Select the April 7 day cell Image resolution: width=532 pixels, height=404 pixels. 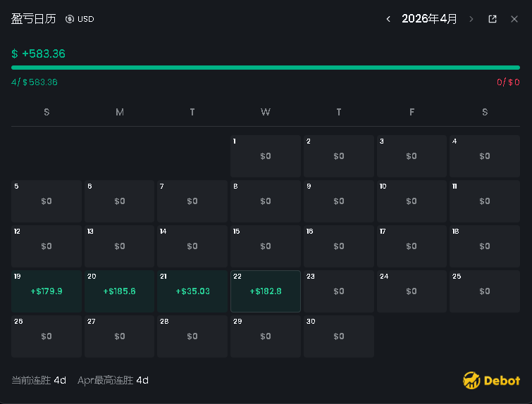tap(192, 201)
